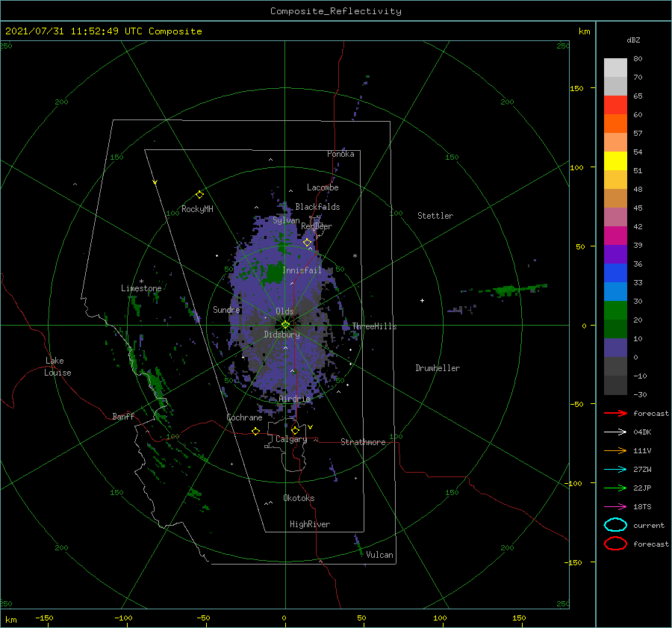Click the RedDeer city label

pyautogui.click(x=317, y=226)
